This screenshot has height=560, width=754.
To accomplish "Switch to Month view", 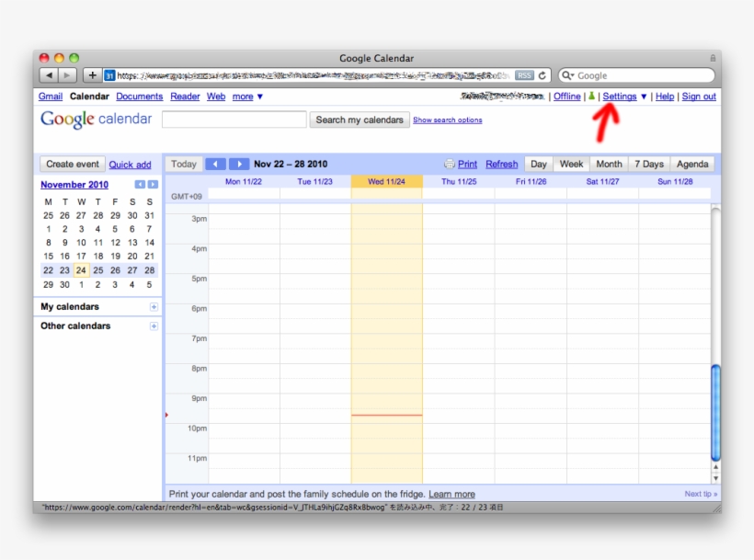I will tap(609, 164).
